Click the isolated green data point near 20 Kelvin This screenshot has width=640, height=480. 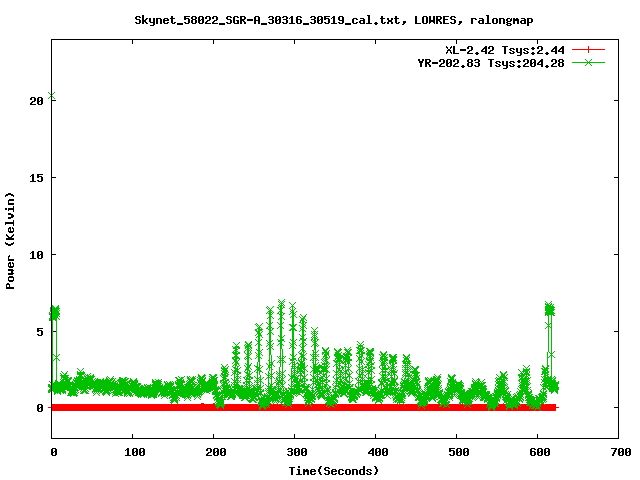pyautogui.click(x=51, y=96)
